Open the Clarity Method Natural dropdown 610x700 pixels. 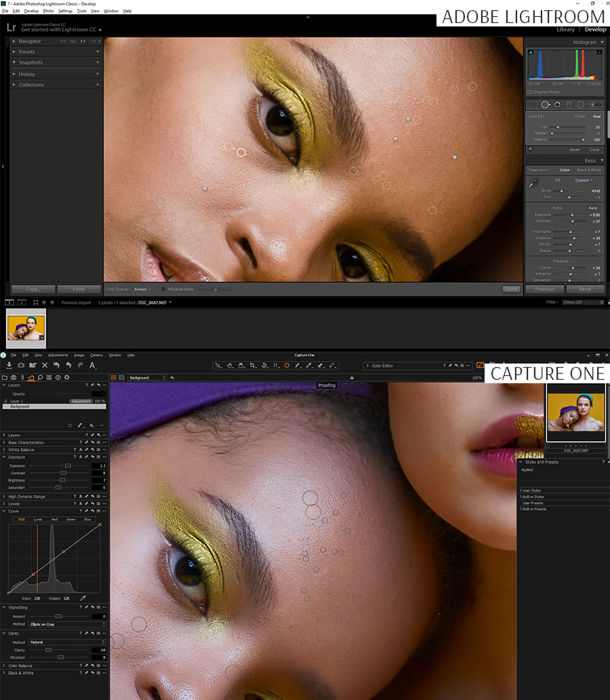[x=67, y=642]
